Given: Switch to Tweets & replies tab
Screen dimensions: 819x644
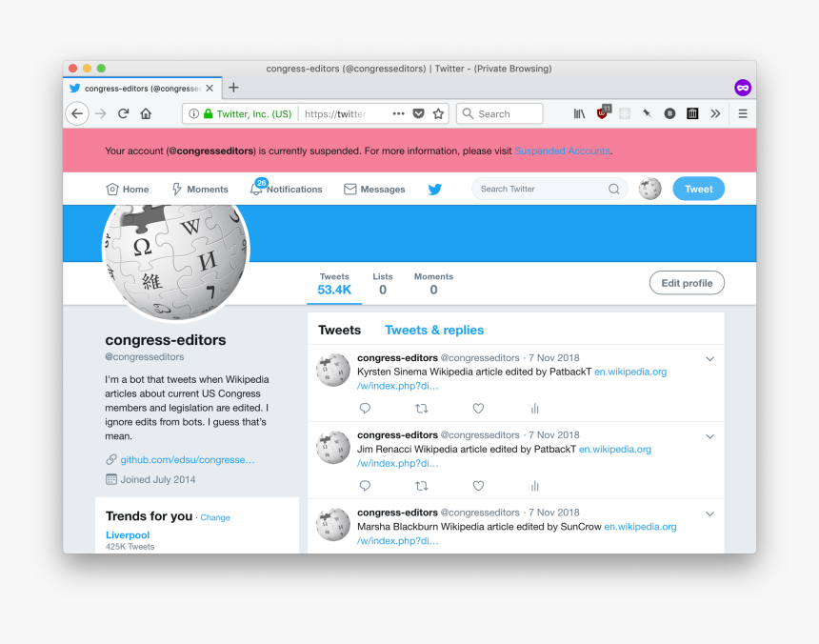Looking at the screenshot, I should click(x=434, y=330).
